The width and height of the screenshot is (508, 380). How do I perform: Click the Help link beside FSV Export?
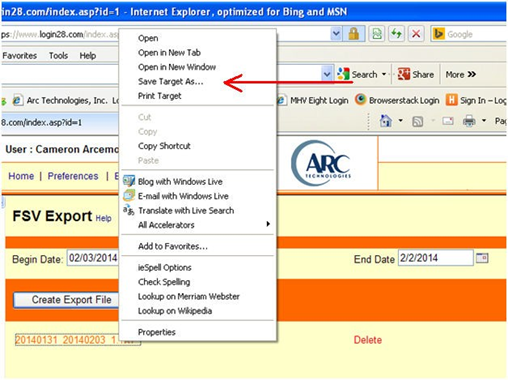(x=103, y=218)
